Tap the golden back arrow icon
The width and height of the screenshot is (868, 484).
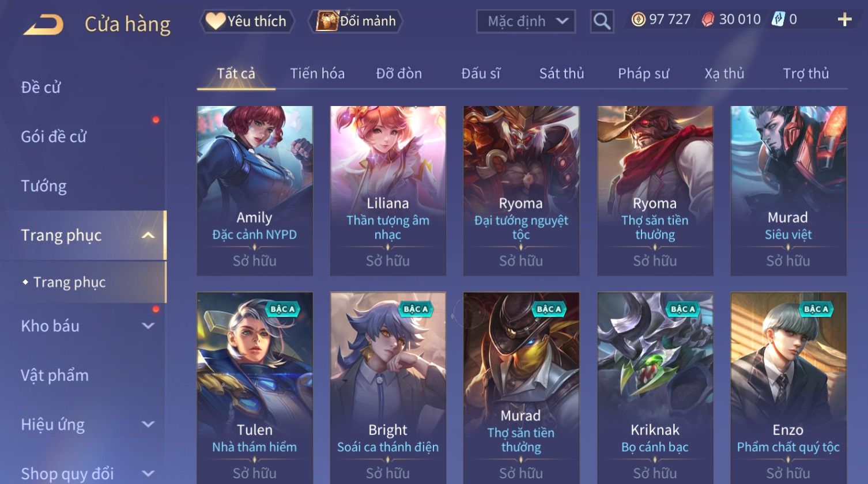coord(44,24)
